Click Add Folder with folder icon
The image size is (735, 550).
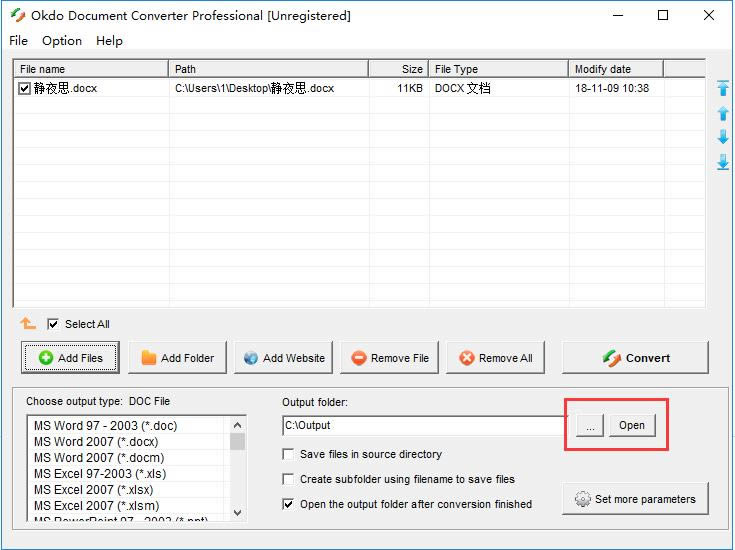pyautogui.click(x=177, y=358)
